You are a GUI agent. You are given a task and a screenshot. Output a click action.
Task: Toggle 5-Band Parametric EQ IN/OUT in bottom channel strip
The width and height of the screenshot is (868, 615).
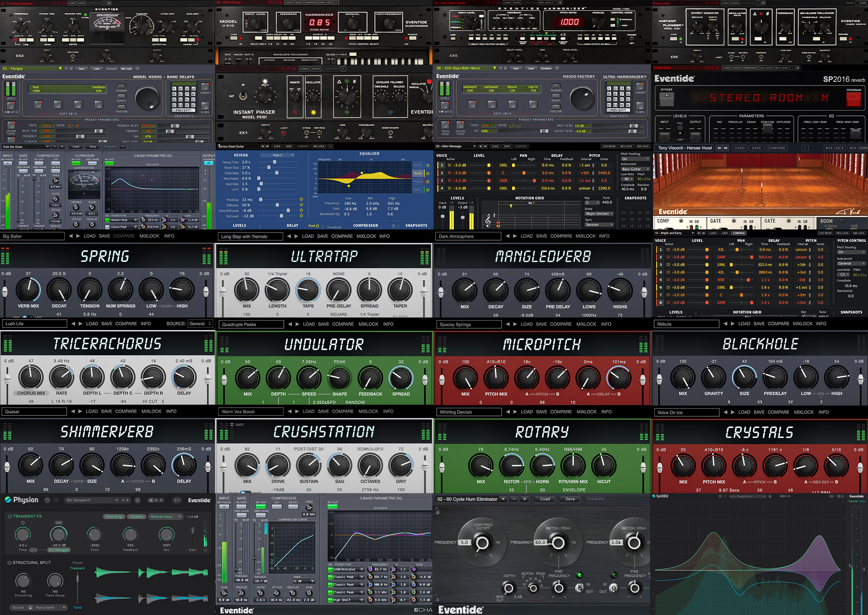[x=332, y=506]
